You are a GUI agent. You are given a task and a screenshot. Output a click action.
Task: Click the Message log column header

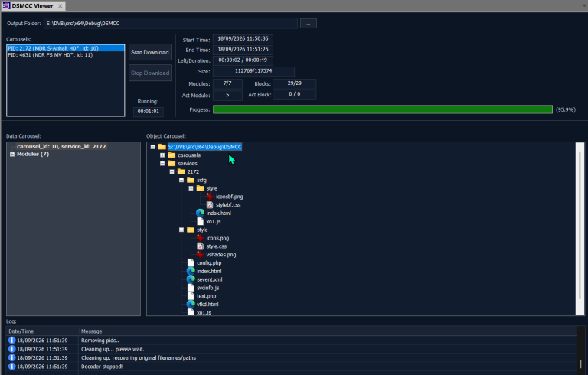328,331
